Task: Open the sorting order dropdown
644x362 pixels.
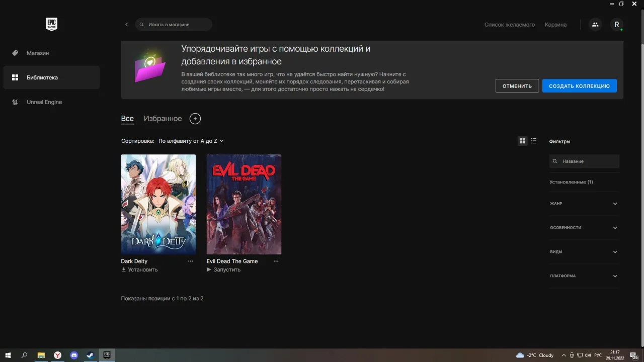Action: coord(191,141)
